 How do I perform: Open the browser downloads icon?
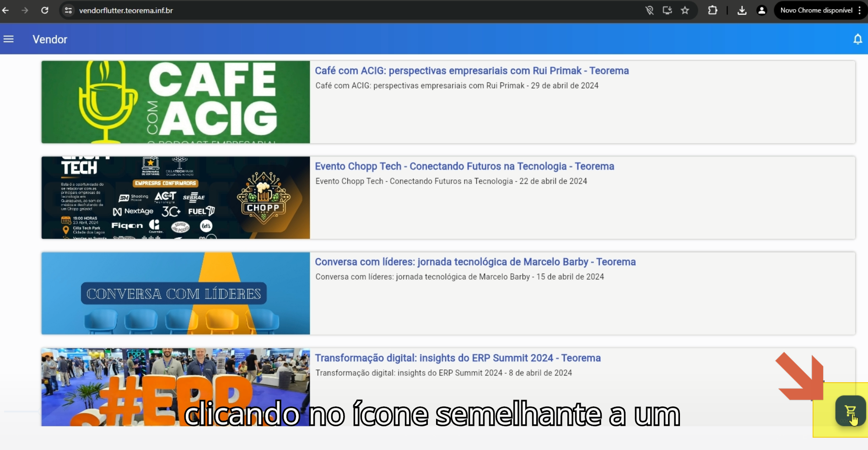[742, 10]
